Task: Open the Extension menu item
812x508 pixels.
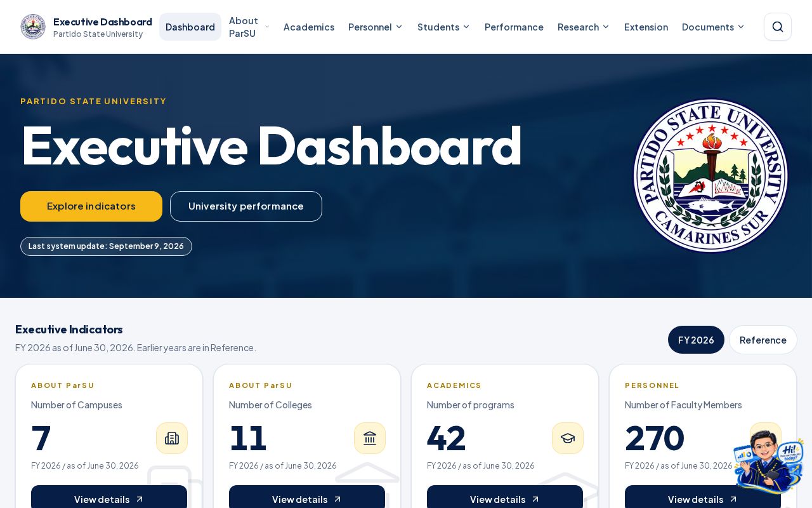Action: 646,27
